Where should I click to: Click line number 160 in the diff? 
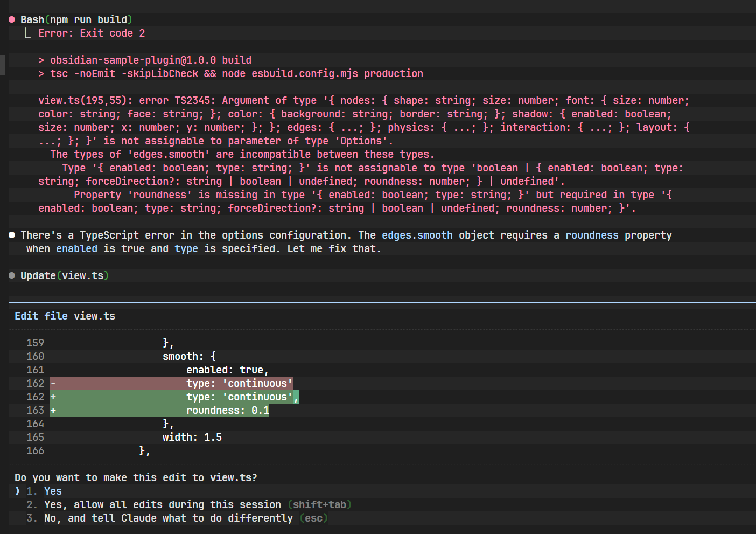pos(35,357)
